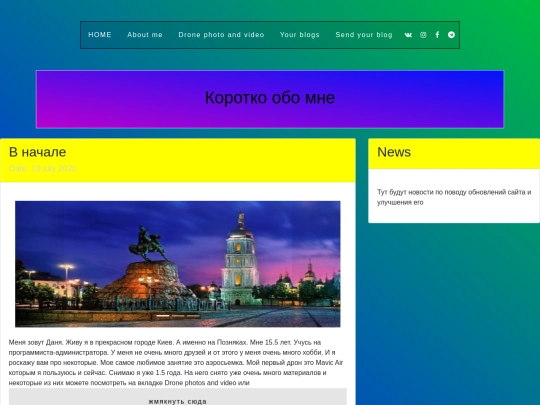Click the bio paragraph about Даня
Image resolution: width=540 pixels, height=405 pixels.
176,363
